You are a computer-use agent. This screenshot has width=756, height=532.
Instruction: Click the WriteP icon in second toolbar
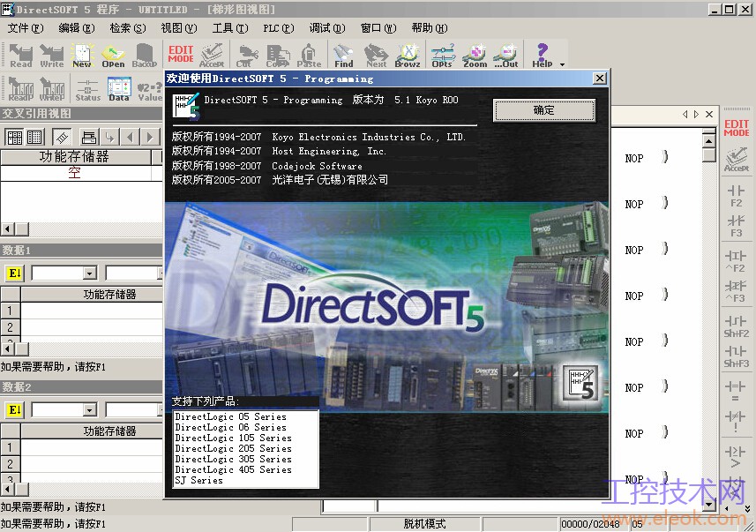[x=51, y=88]
